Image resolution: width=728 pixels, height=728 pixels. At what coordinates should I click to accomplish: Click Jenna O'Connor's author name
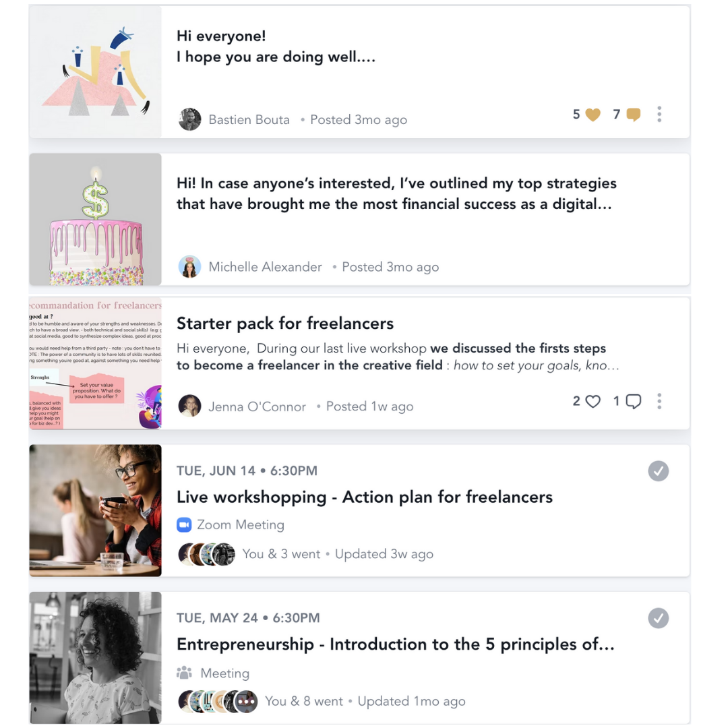click(257, 406)
